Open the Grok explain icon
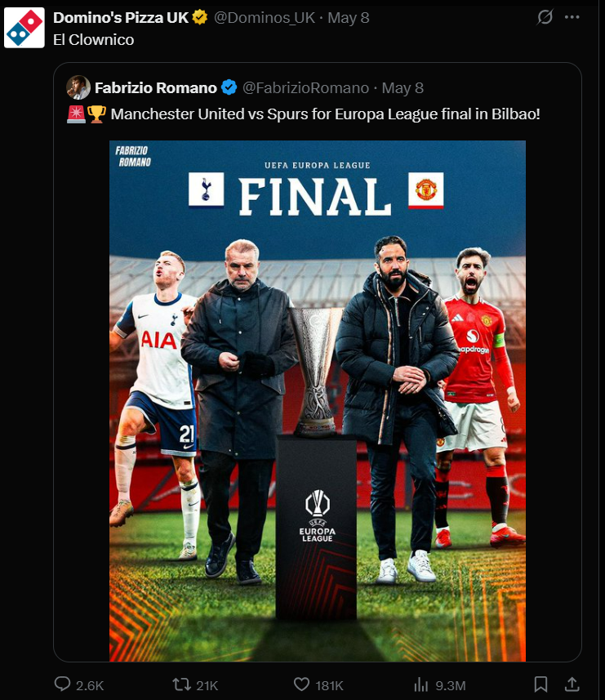This screenshot has height=700, width=605. coord(545,17)
